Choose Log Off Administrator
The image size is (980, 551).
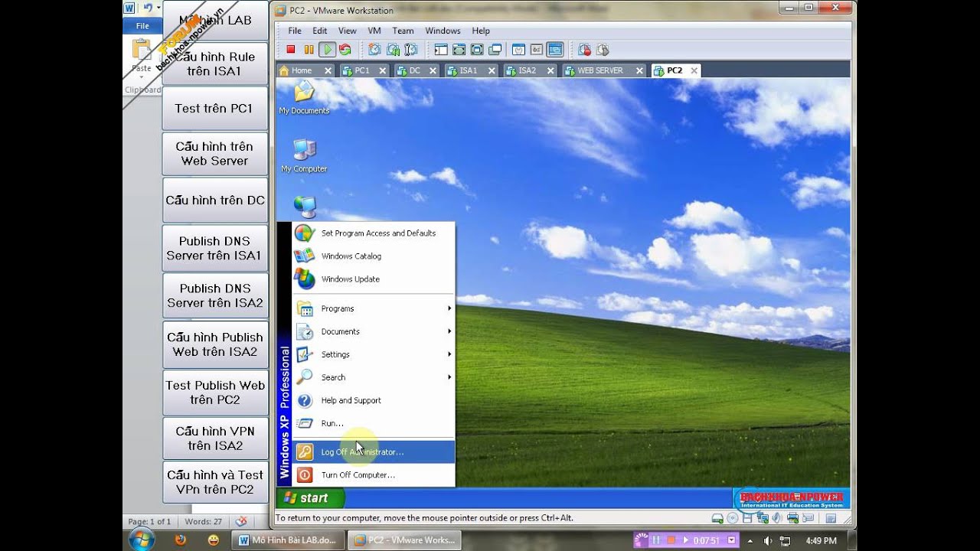(x=374, y=452)
